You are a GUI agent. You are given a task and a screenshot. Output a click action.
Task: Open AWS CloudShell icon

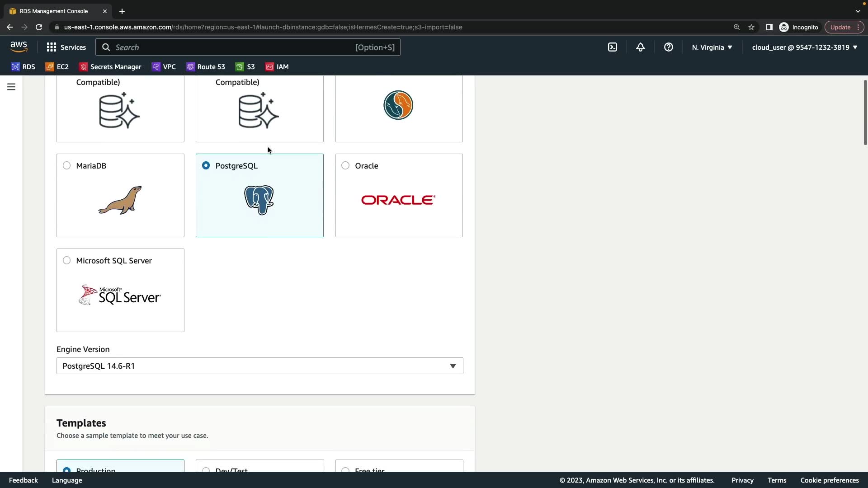[613, 47]
